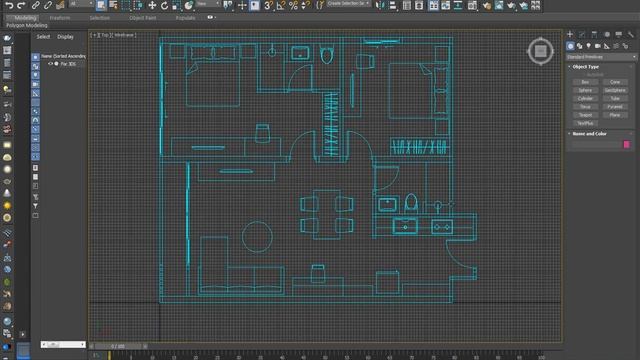Screen dimensions: 640x360
Task: Toggle the Ribbon display icon
Action: coord(433,5)
